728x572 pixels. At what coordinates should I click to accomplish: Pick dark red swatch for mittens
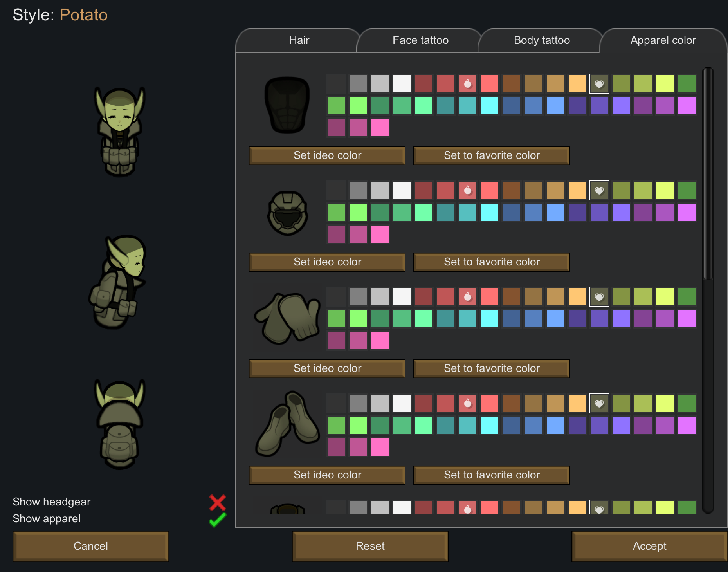tap(424, 297)
